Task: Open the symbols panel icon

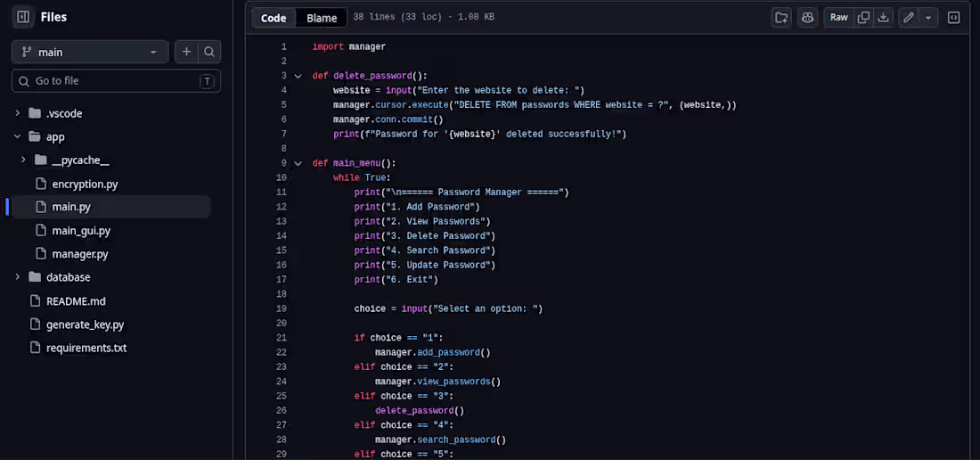Action: coord(954,18)
